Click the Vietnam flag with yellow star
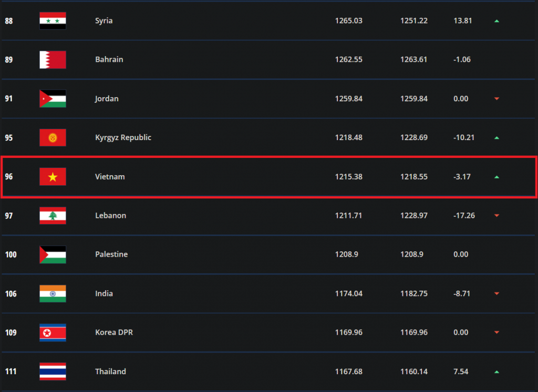 53,177
